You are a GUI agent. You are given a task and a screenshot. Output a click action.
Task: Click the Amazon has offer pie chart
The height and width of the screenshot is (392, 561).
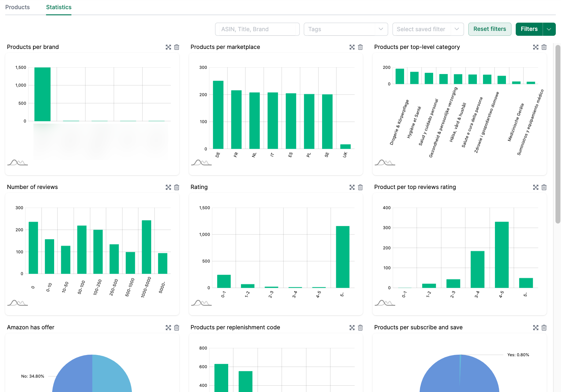point(92,374)
